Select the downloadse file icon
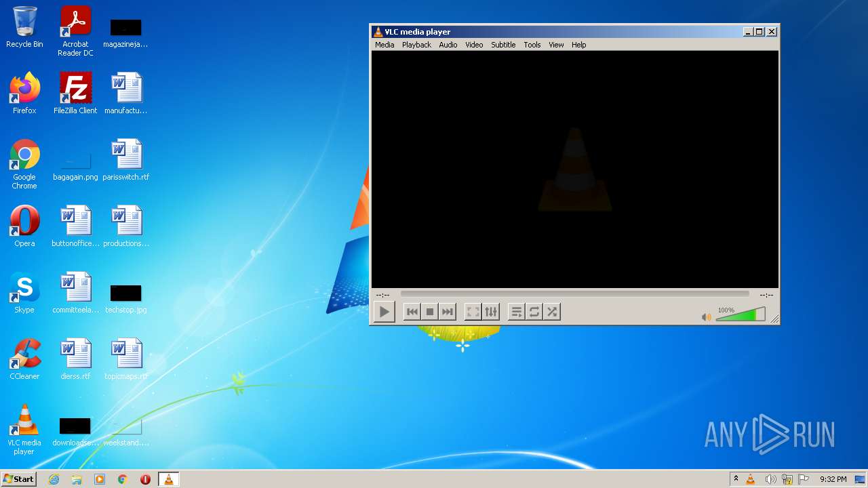 coord(75,431)
